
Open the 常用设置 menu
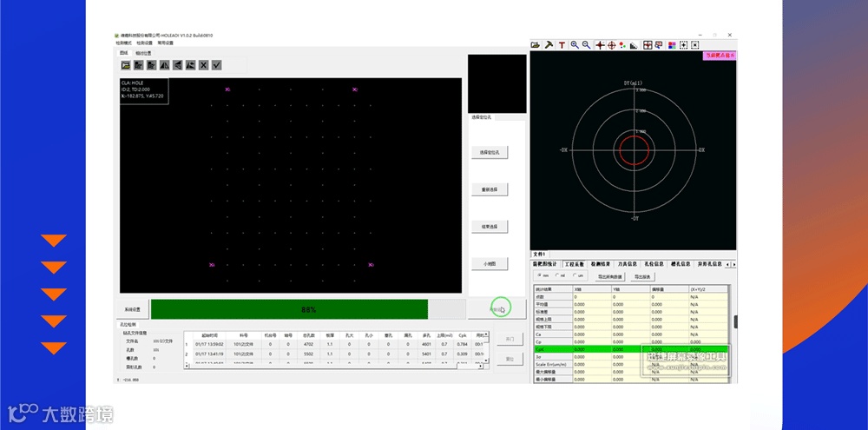click(166, 43)
